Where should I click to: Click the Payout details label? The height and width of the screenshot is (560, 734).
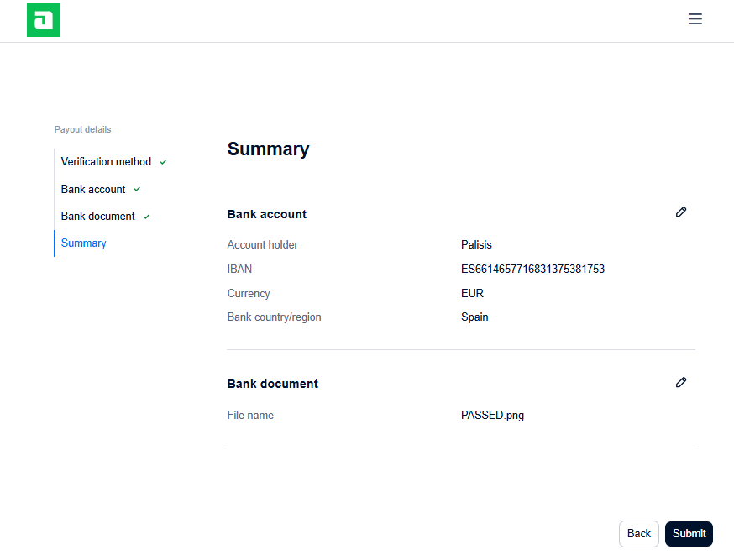82,129
